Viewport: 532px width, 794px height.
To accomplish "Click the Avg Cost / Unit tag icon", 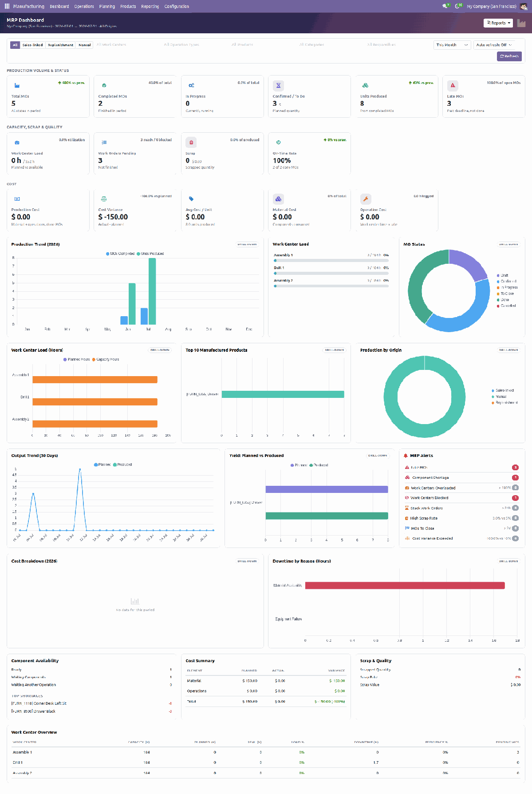I will [191, 199].
